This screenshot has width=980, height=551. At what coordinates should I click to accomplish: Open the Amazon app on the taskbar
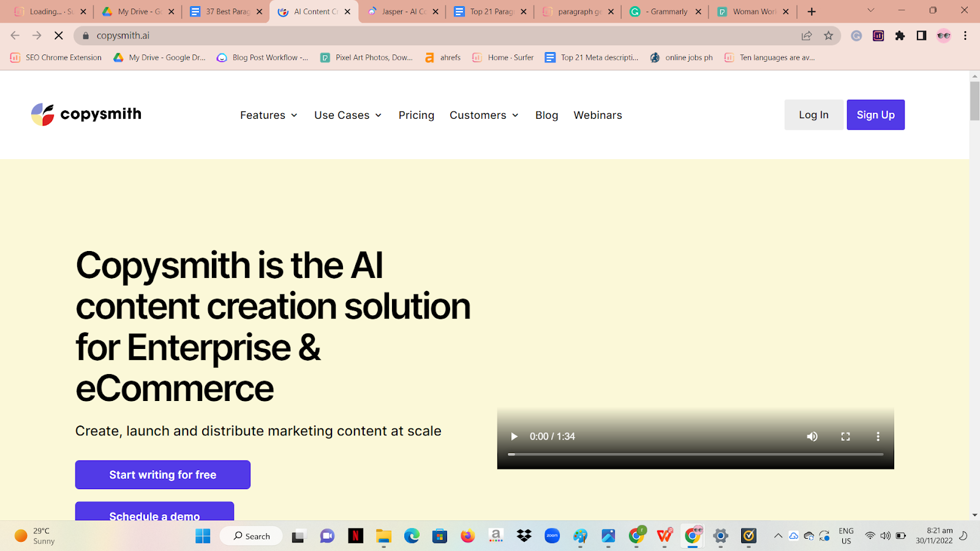coord(496,536)
